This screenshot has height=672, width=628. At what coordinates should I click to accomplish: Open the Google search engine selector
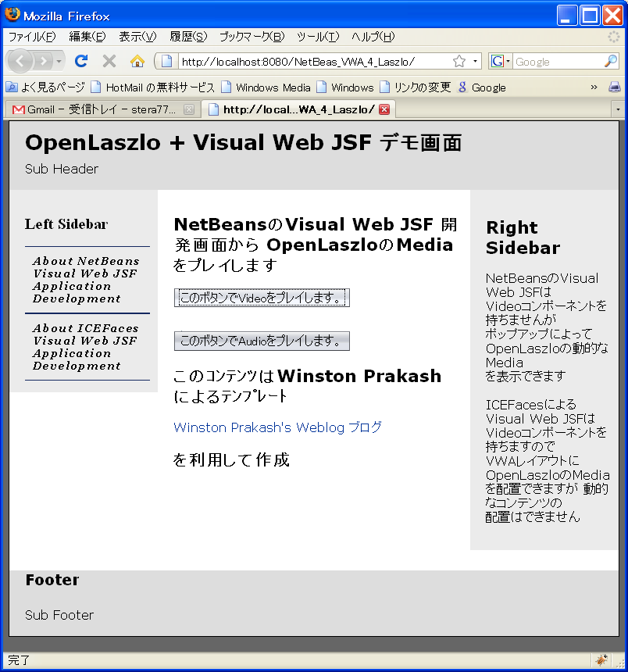(500, 61)
